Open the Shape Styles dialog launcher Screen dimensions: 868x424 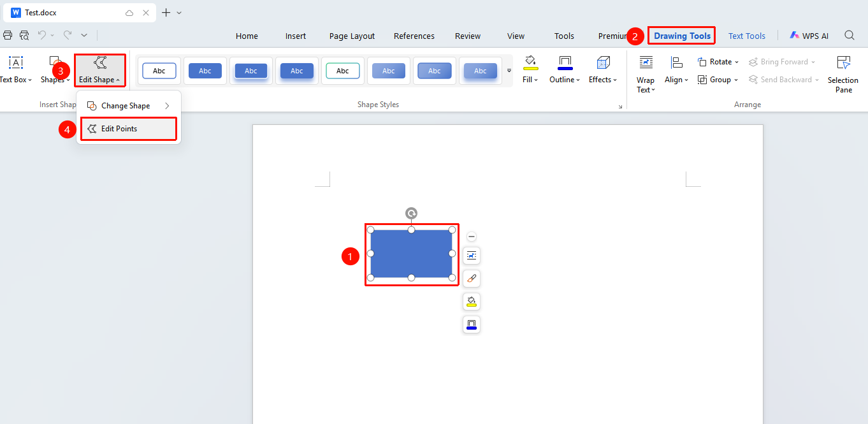[620, 106]
